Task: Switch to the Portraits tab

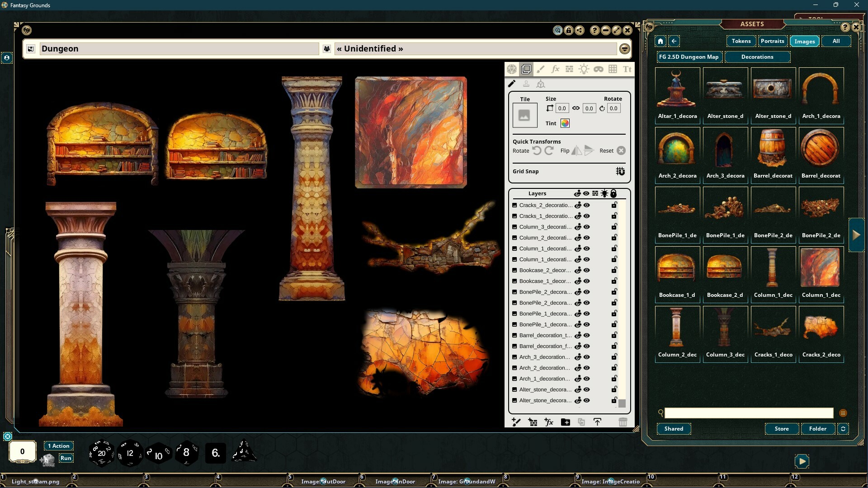Action: pos(773,41)
